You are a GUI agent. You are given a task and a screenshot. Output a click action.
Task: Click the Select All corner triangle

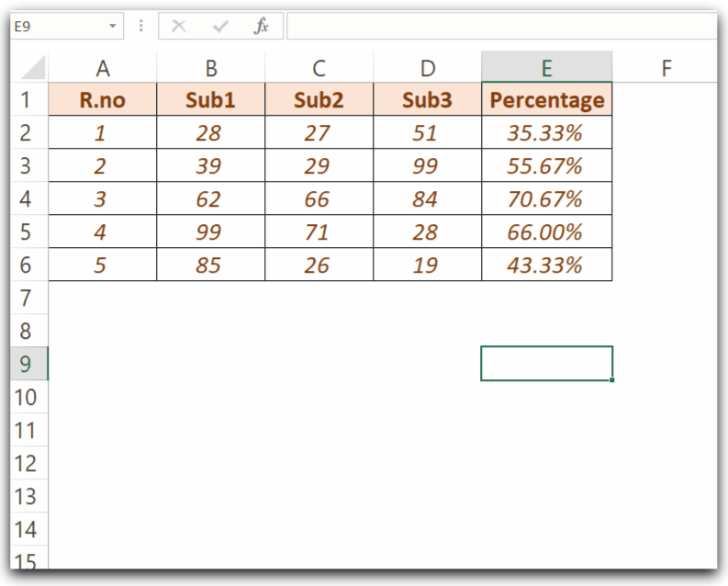point(33,67)
